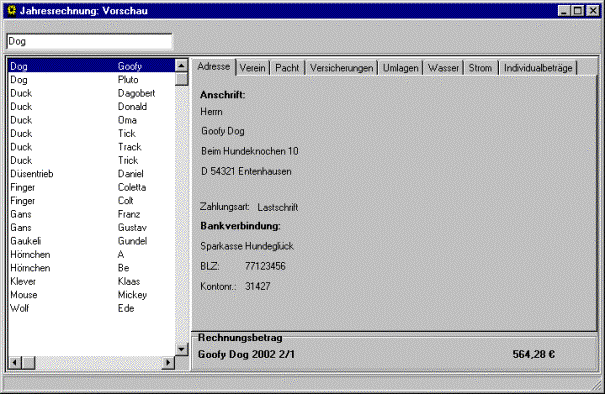Select the Düsentrieb Daniel row
The height and width of the screenshot is (394, 605).
(x=92, y=174)
